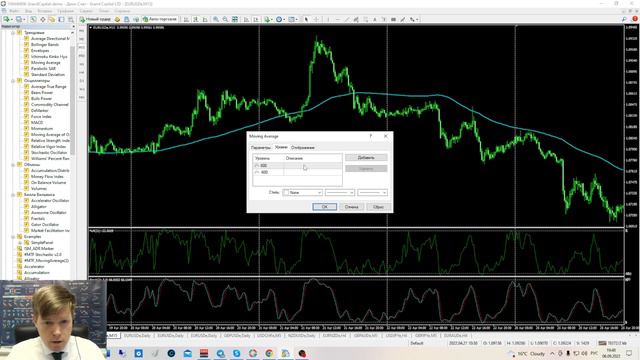Select MACD indicator in Navigator
Screen dimensions: 640x360
(37, 122)
